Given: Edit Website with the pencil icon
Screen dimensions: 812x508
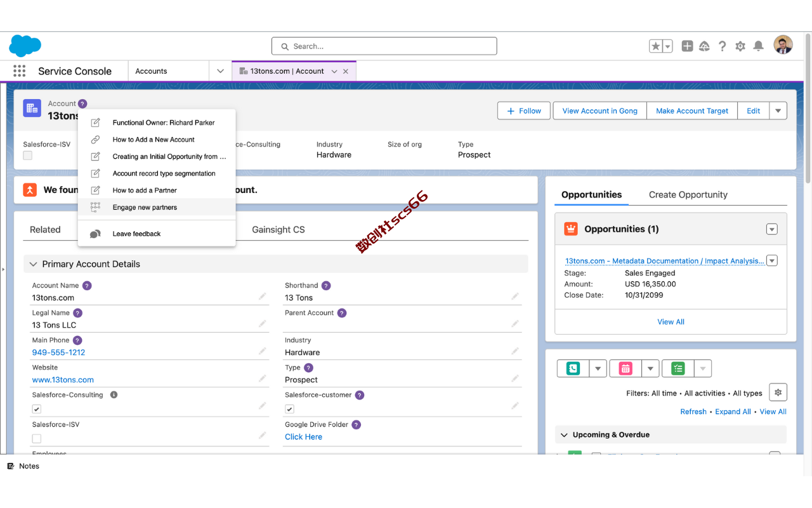Looking at the screenshot, I should (x=263, y=378).
